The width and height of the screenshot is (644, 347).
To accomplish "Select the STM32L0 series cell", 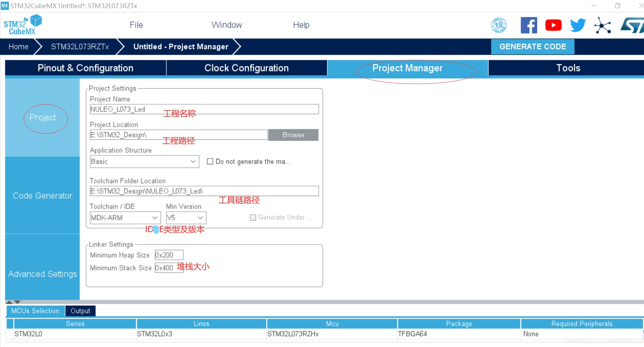I will [75, 334].
